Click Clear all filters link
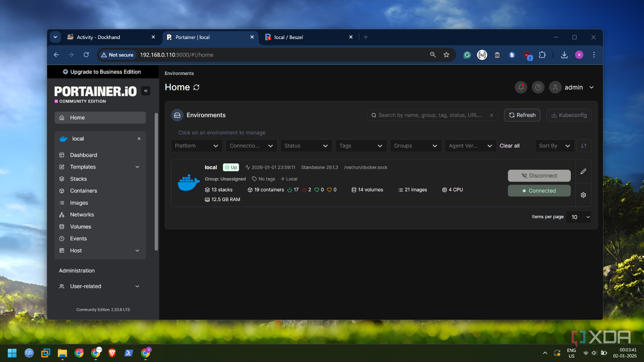Screen dimensions: 644x362 pyautogui.click(x=510, y=146)
